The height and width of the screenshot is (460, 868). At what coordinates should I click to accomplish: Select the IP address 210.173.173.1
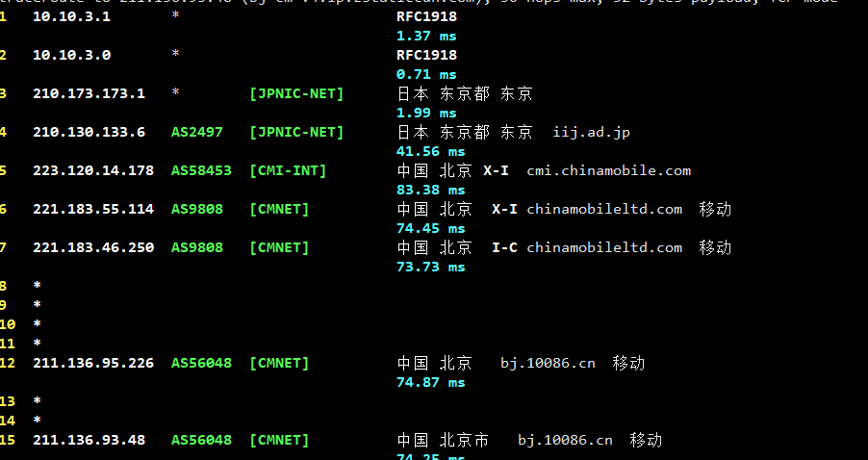pos(89,93)
